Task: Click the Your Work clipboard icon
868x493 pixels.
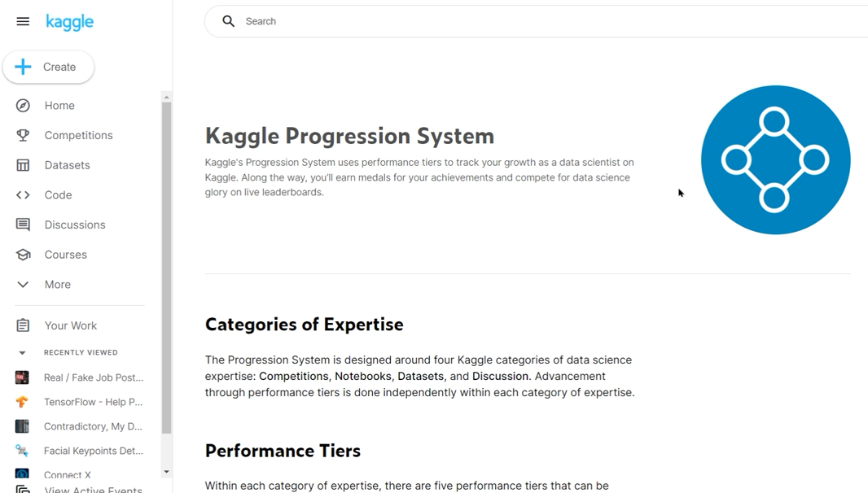Action: click(23, 325)
